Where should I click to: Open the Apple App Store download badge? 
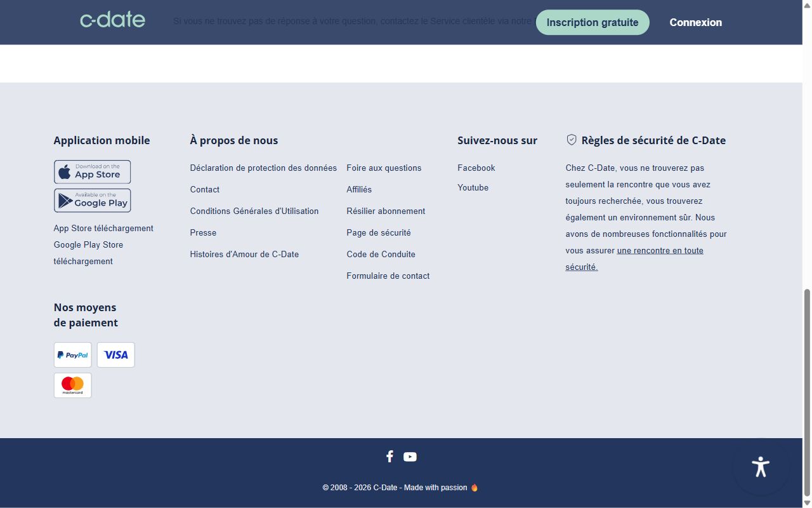92,172
